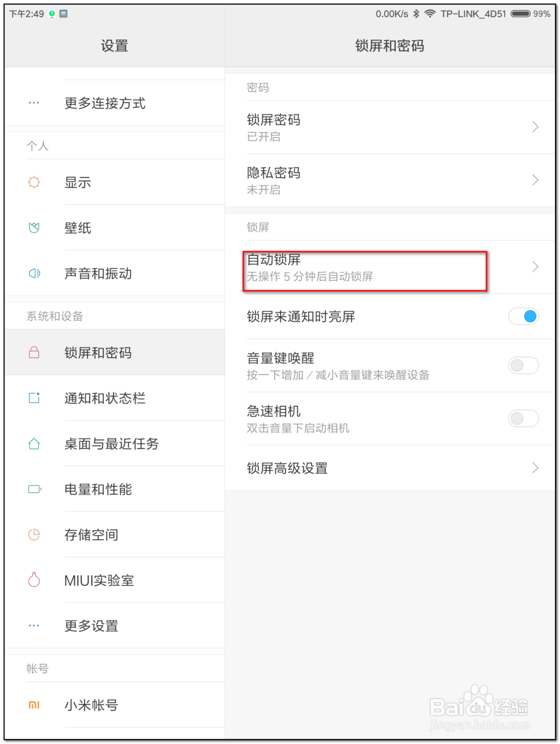Disable 锁屏来通知时亮屏 toggle switch
Screen dimensions: 560x744
[523, 317]
